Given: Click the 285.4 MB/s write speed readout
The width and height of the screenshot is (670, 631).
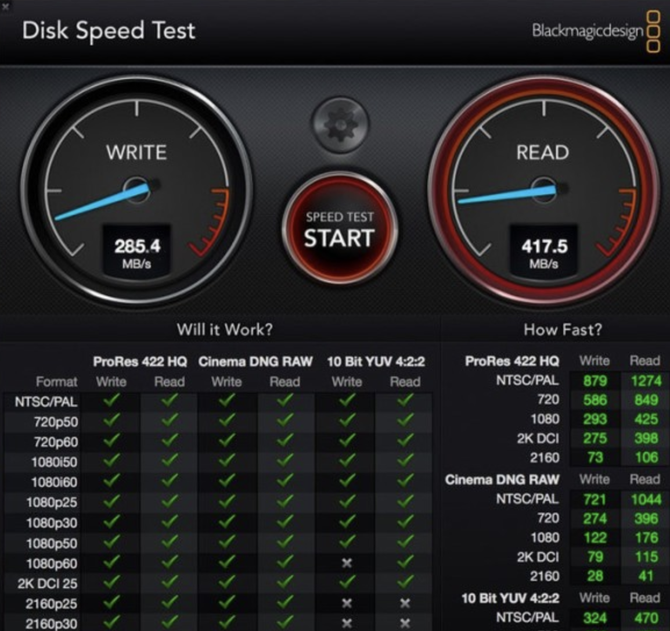Looking at the screenshot, I should pos(135,251).
